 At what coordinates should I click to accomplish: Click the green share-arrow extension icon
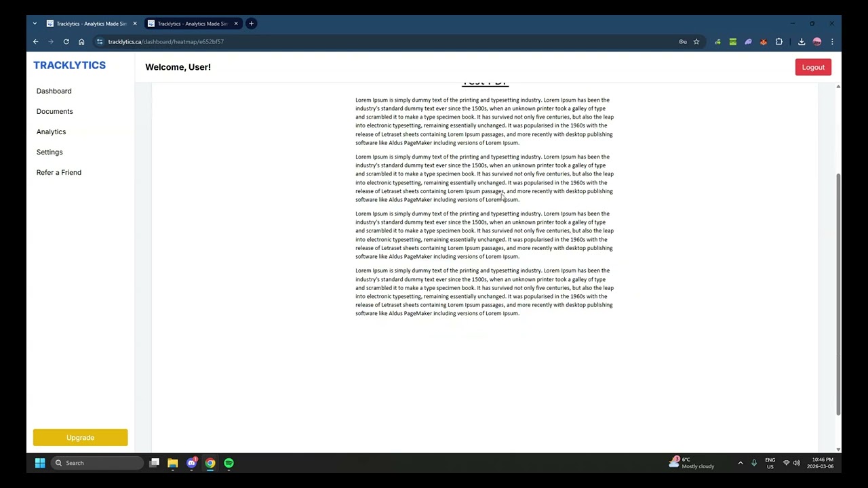tap(717, 41)
